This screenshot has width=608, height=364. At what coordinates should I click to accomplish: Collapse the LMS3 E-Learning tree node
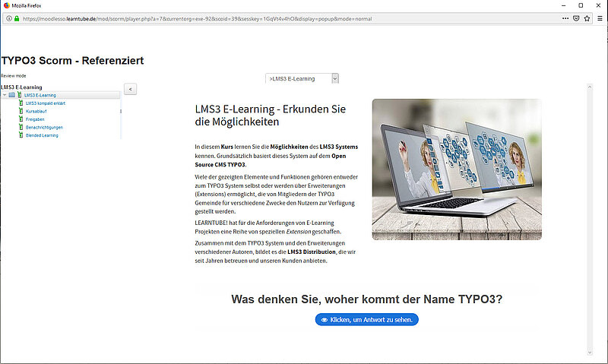pyautogui.click(x=5, y=95)
